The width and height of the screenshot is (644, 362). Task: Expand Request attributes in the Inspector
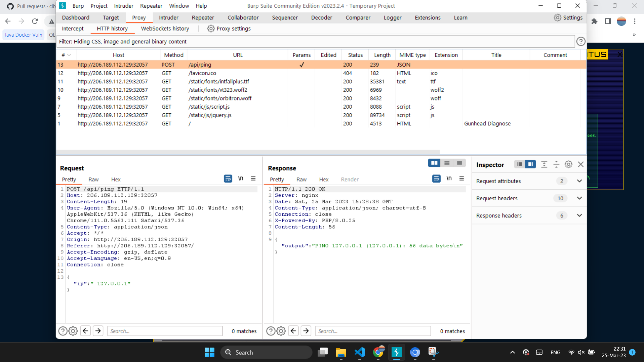coord(579,181)
